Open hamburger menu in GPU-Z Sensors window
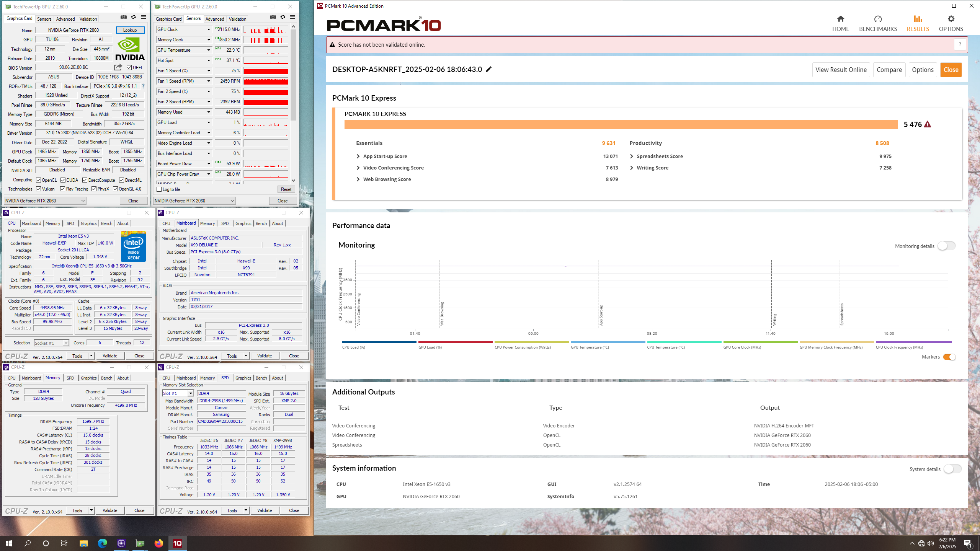The height and width of the screenshot is (551, 980). click(292, 17)
